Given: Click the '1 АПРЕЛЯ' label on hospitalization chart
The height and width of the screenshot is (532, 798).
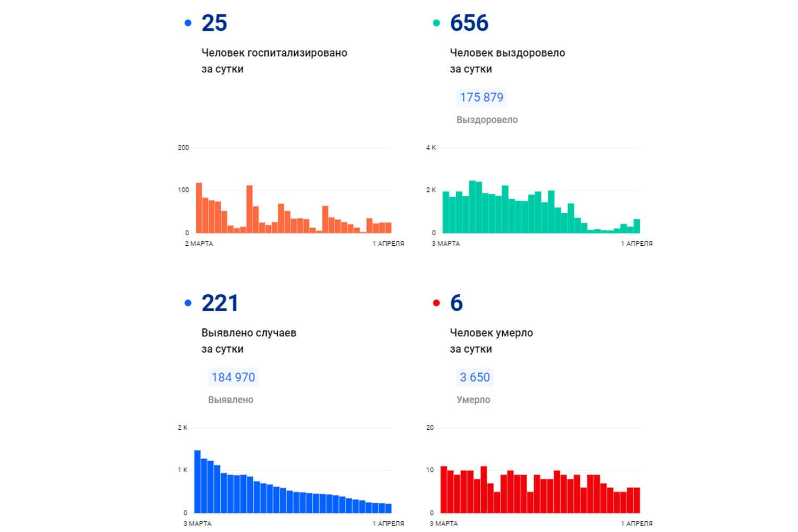Looking at the screenshot, I should coord(388,244).
